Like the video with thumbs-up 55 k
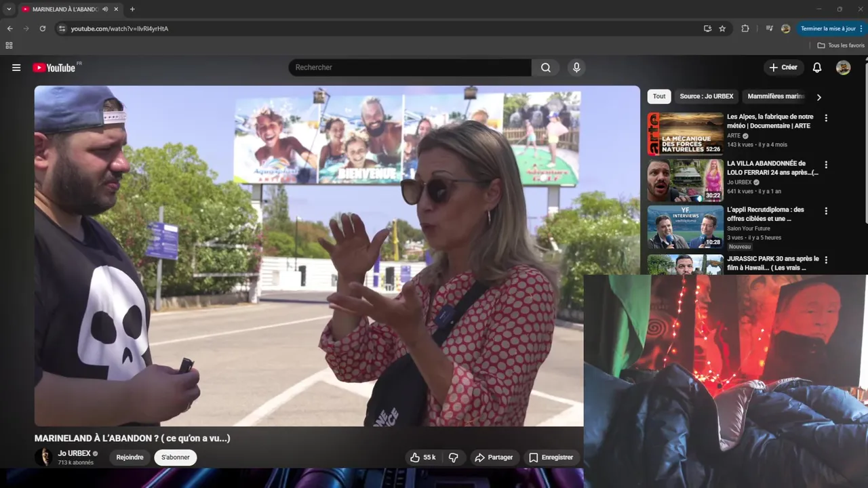The width and height of the screenshot is (868, 488). pos(422,457)
